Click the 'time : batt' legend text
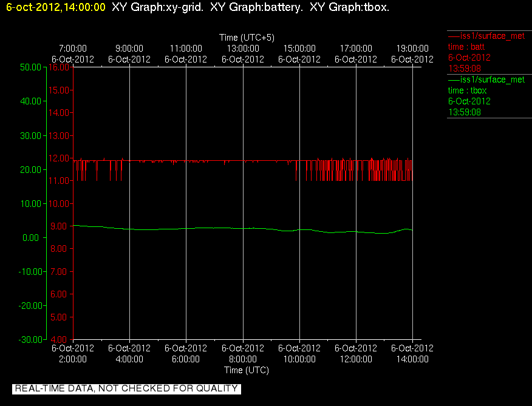532x406 pixels. click(466, 47)
